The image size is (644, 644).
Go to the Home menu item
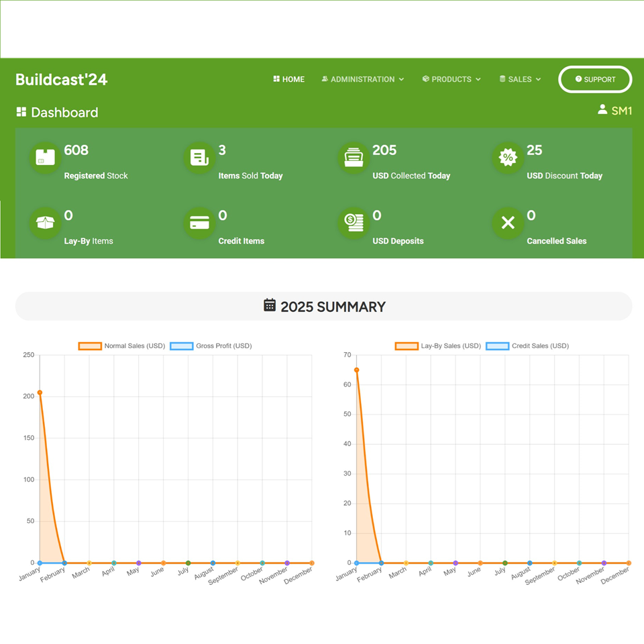[288, 79]
